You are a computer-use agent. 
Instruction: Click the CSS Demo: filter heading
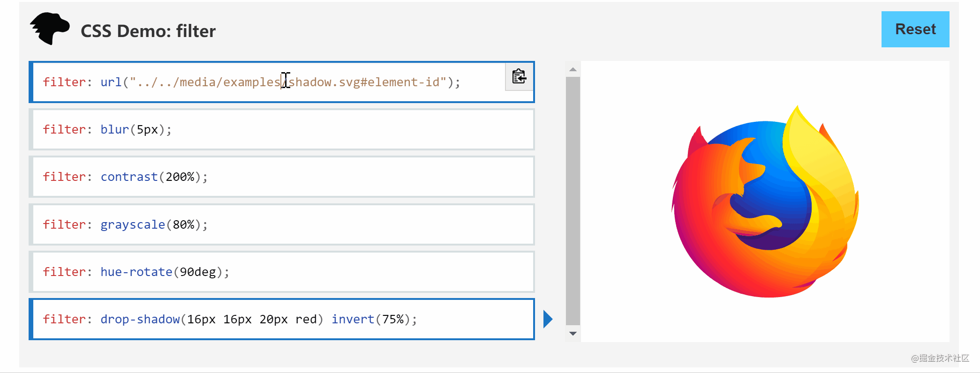[x=148, y=31]
